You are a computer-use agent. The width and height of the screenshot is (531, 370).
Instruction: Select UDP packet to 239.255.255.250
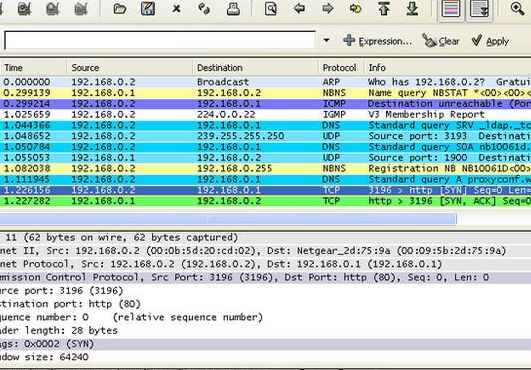[x=266, y=136]
